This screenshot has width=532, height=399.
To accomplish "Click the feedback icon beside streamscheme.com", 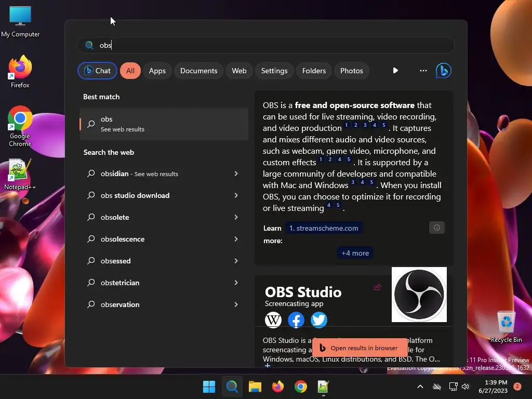I will [436, 228].
